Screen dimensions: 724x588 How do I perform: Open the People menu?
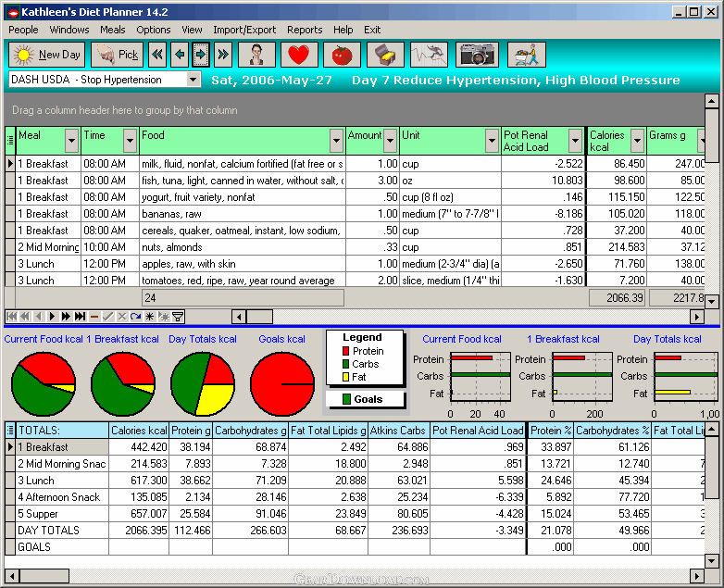[23, 30]
